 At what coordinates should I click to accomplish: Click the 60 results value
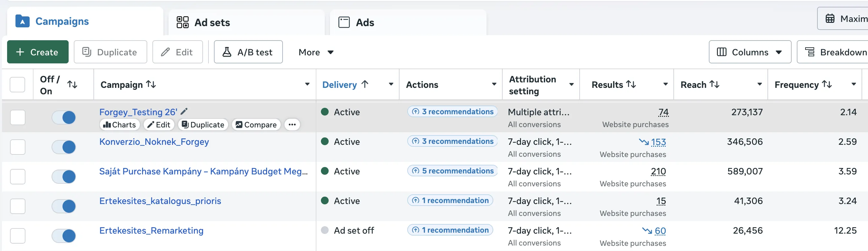click(x=660, y=231)
